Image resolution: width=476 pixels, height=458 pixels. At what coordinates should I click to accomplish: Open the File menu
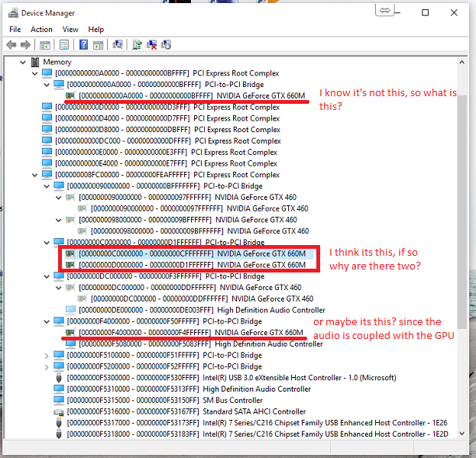(15, 30)
